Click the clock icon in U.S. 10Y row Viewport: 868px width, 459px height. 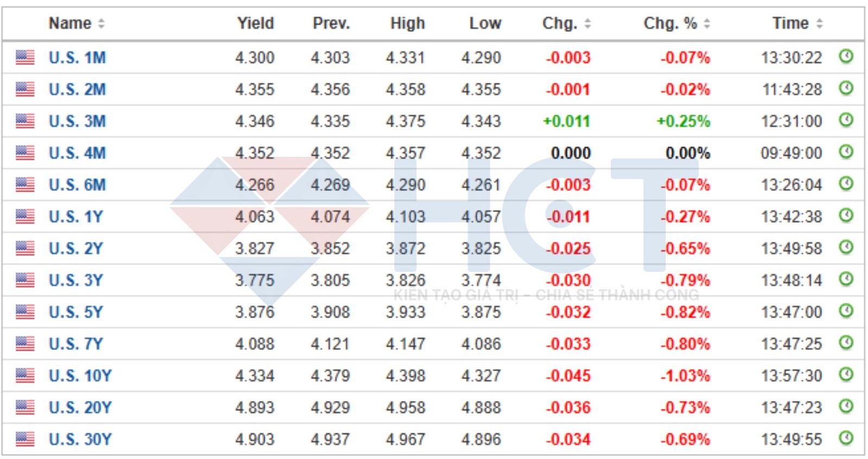tap(846, 374)
